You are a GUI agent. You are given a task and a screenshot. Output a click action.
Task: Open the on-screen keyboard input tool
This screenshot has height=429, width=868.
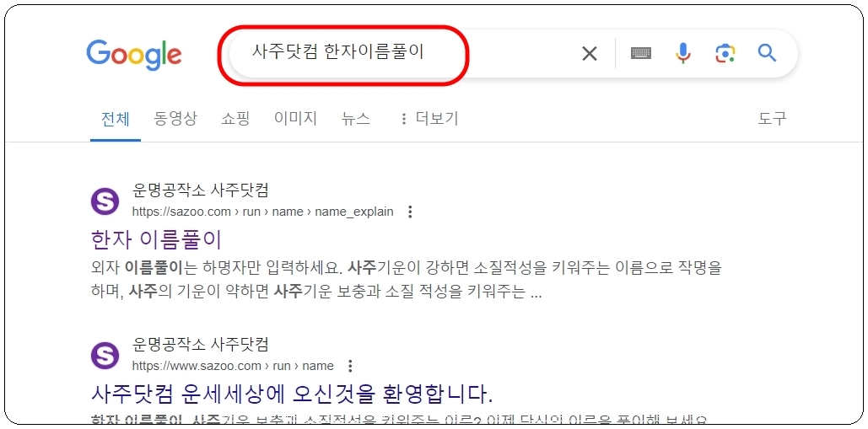click(640, 53)
